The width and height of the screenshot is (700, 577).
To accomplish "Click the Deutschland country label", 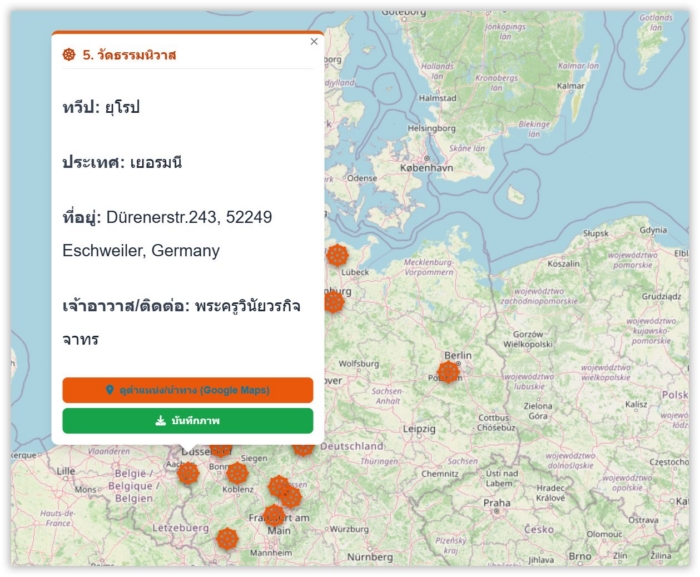I will (352, 446).
